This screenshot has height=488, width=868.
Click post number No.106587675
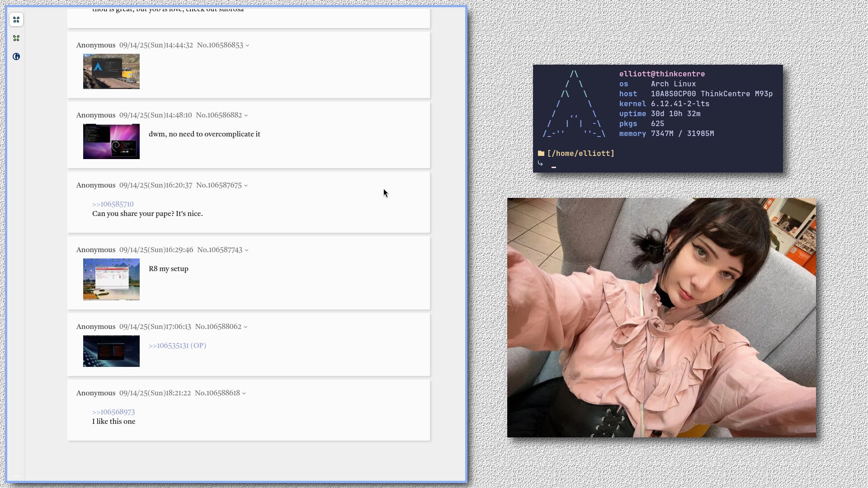pyautogui.click(x=219, y=185)
